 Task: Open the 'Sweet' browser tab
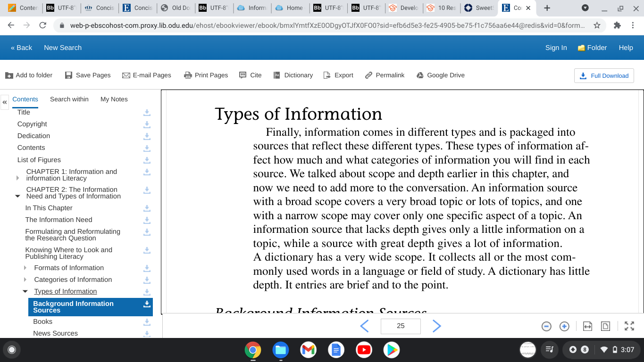(479, 8)
